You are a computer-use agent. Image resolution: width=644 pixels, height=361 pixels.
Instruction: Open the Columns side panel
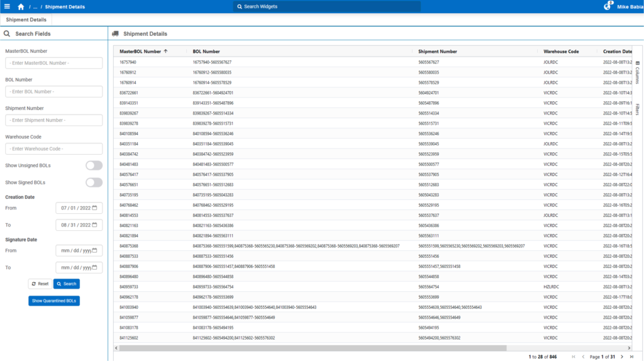pos(638,72)
